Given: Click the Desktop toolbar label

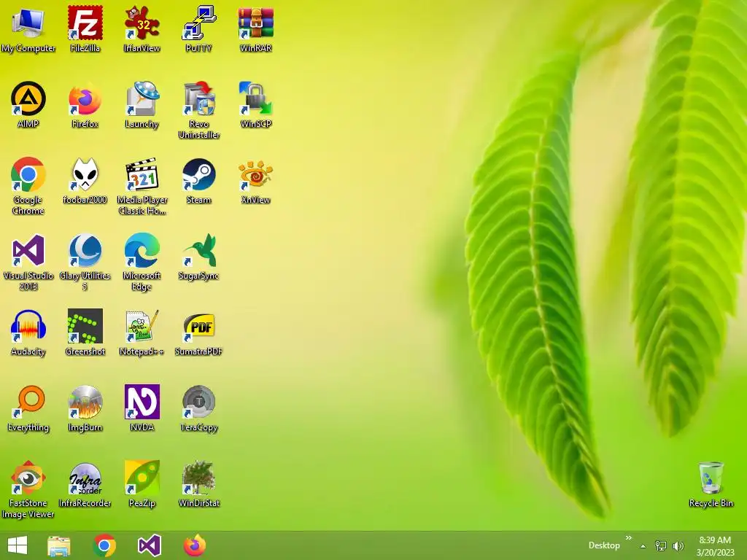Looking at the screenshot, I should pyautogui.click(x=604, y=545).
